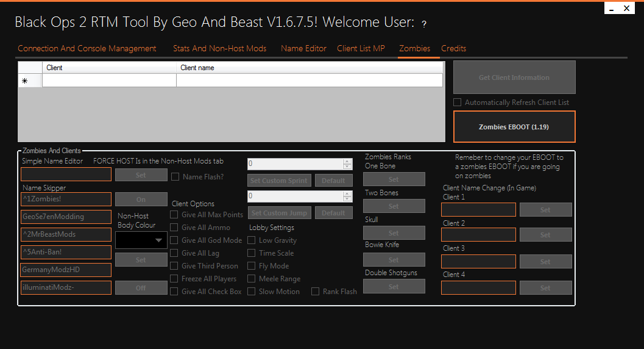Click Set under Non-Host Body Colour

(141, 260)
